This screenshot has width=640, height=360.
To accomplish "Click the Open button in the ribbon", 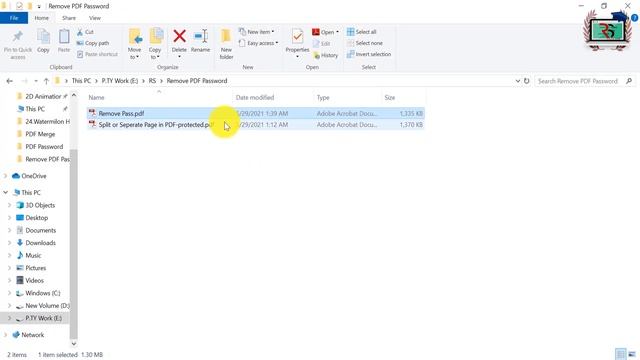I will 325,32.
